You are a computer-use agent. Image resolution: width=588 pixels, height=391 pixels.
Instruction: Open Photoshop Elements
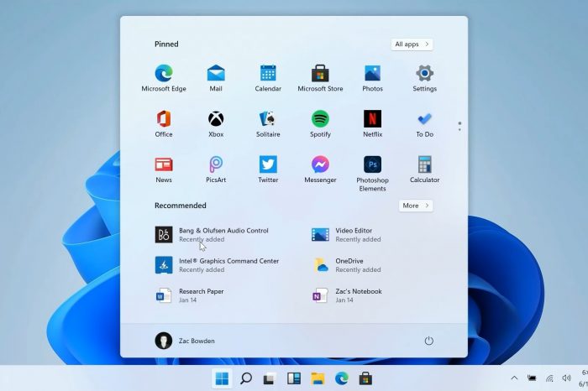372,174
